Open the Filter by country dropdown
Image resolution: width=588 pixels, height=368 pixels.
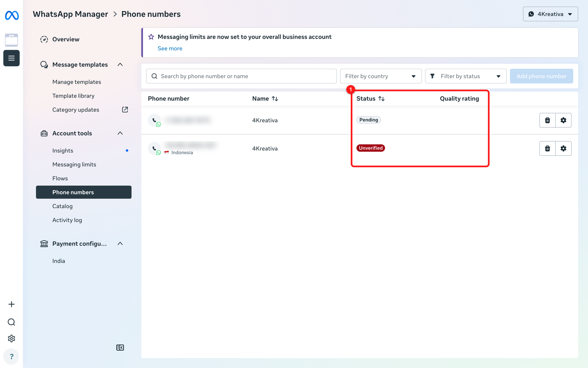[x=381, y=76]
